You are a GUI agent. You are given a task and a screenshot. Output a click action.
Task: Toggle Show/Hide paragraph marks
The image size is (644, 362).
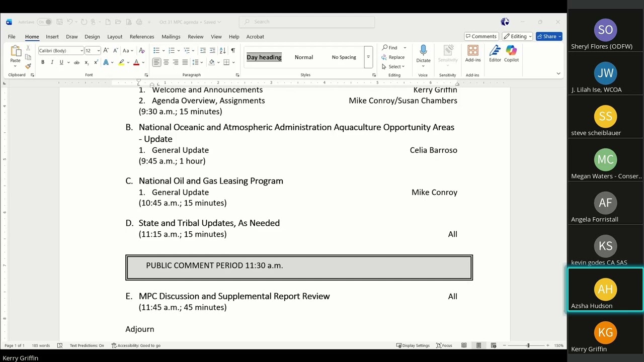[x=233, y=50]
